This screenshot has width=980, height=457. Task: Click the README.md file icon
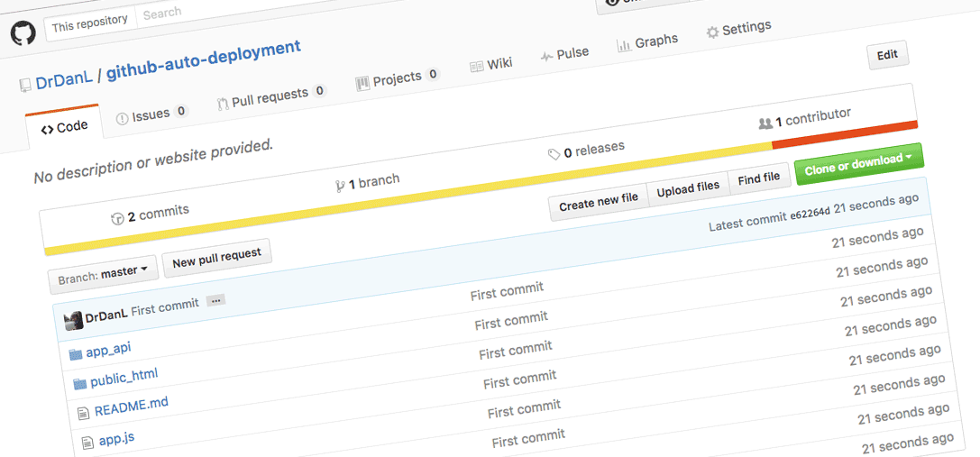click(84, 413)
